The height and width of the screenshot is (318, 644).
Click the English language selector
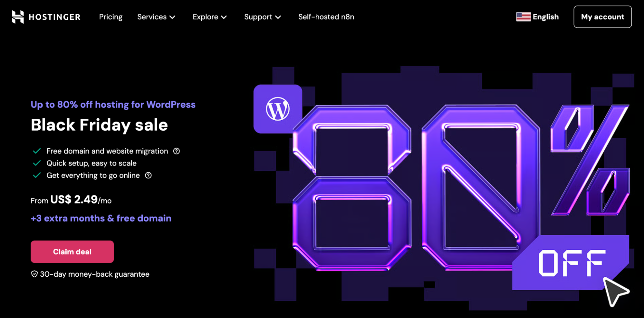[545, 16]
